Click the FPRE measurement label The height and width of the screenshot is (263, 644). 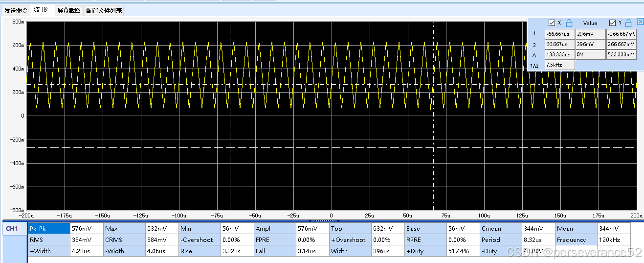pos(275,240)
